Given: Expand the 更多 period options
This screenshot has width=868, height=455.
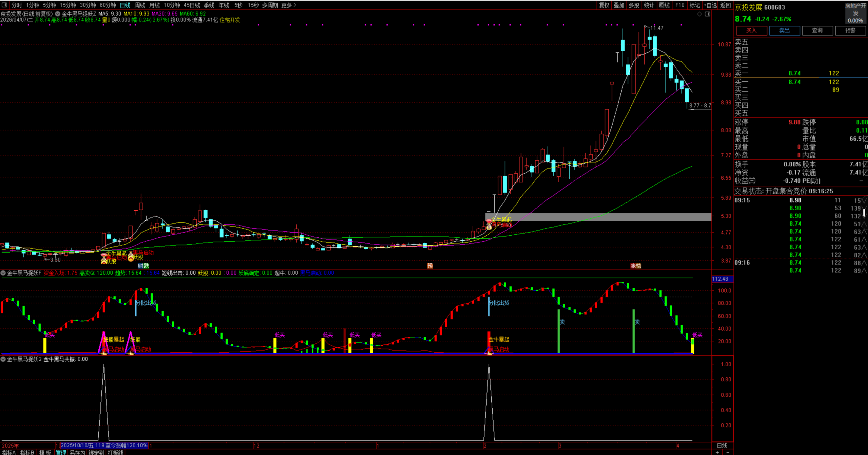Looking at the screenshot, I should click(289, 5).
